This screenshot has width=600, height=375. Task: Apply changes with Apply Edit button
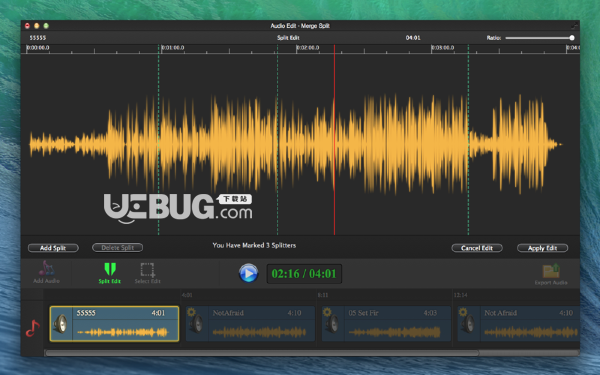(542, 248)
